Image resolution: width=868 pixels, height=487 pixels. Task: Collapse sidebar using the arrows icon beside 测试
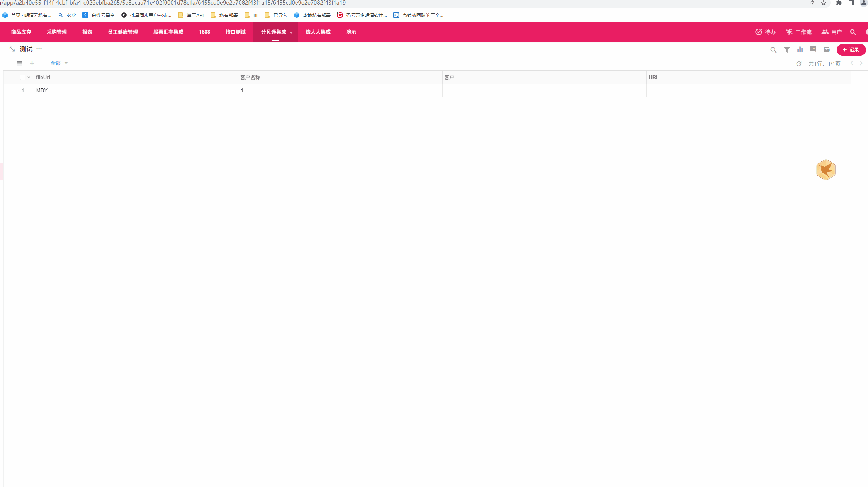coord(12,49)
